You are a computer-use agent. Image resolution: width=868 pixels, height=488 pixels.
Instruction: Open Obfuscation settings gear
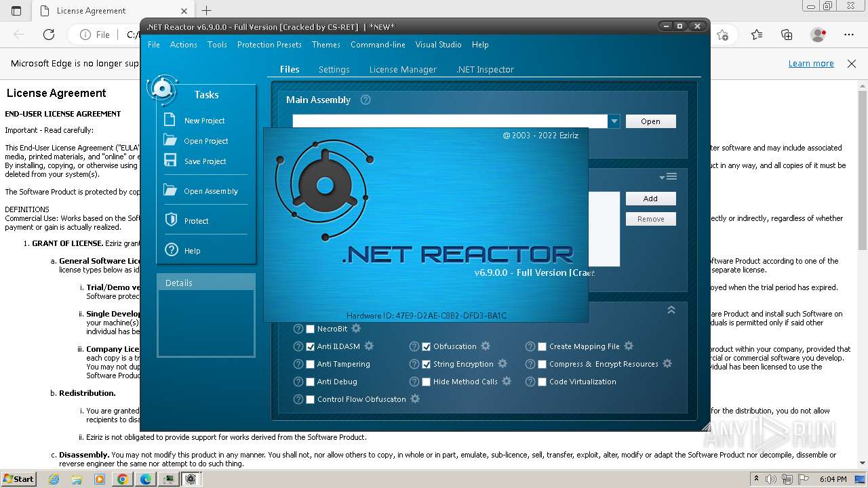pos(486,346)
